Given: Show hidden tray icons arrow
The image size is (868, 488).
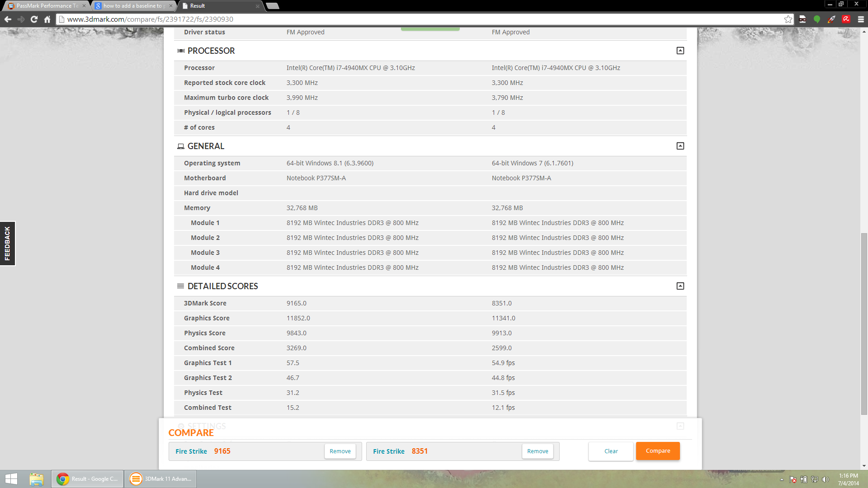Looking at the screenshot, I should [782, 479].
